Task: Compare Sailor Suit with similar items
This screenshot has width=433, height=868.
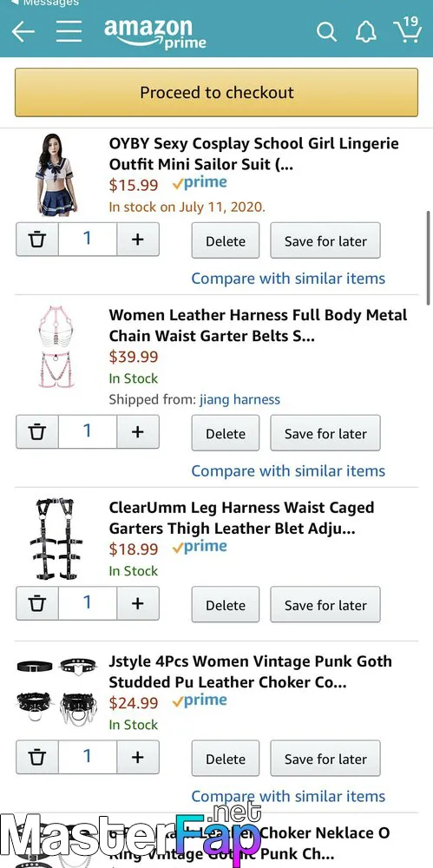Action: 288,279
